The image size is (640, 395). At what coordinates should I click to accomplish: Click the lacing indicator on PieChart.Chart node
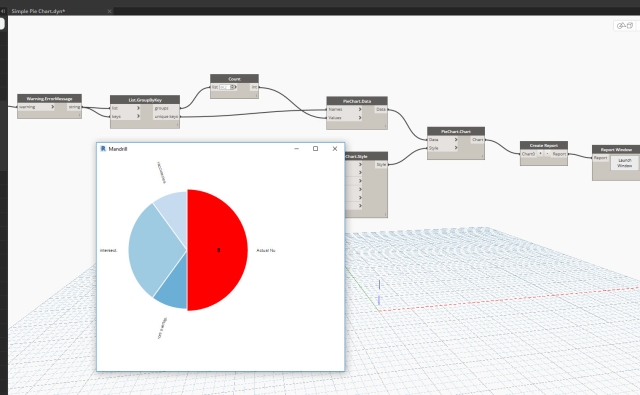[482, 156]
